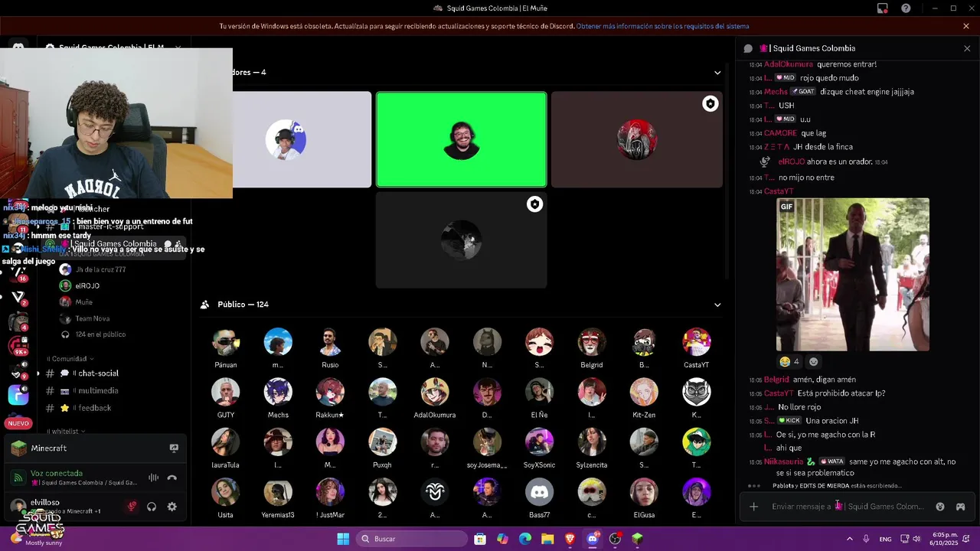This screenshot has width=980, height=551.
Task: Open the emoji picker in message box
Action: [x=940, y=507]
